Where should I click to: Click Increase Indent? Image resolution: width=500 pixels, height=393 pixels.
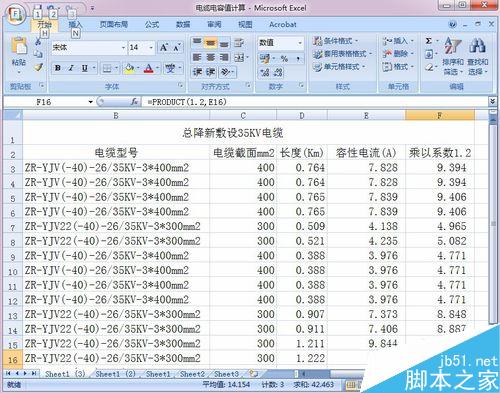pyautogui.click(x=211, y=72)
